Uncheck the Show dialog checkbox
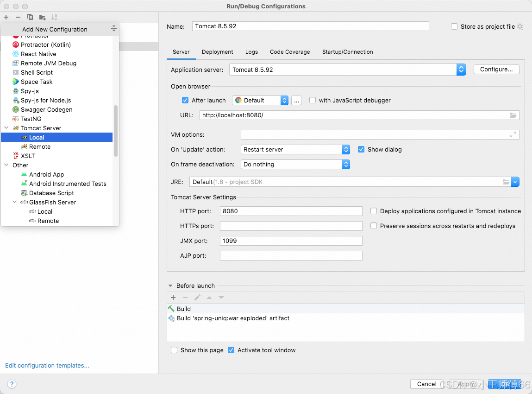The width and height of the screenshot is (532, 394). pyautogui.click(x=361, y=149)
